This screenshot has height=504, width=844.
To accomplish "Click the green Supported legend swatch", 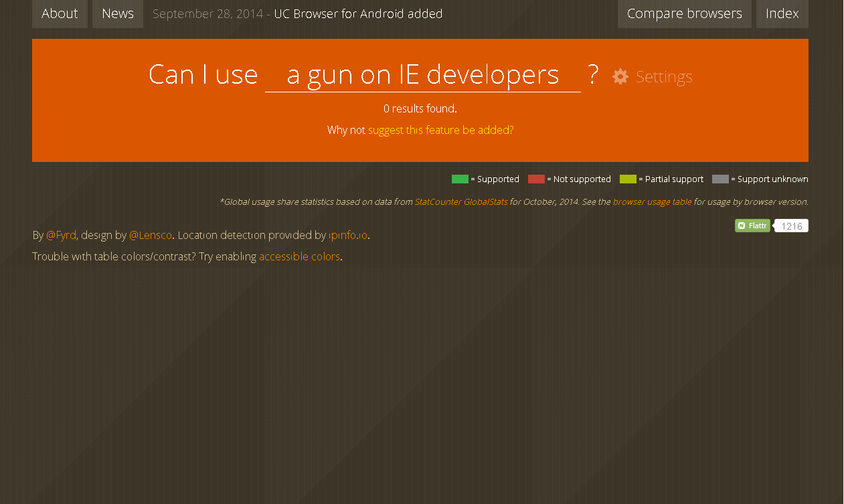I will [x=460, y=179].
